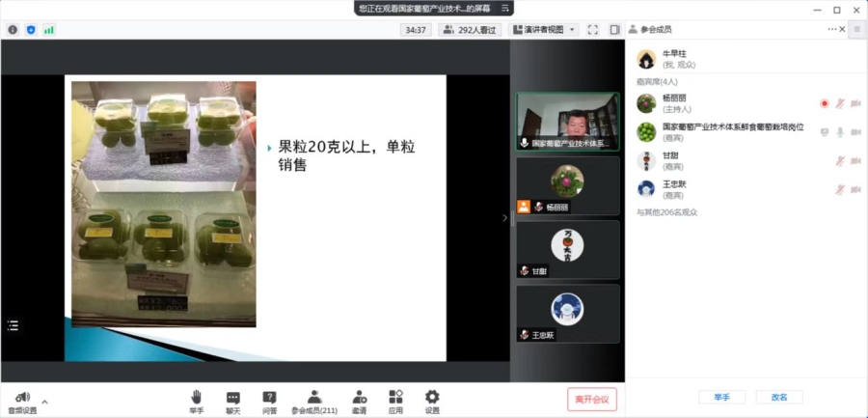Open the more options ellipsis in members panel
The height and width of the screenshot is (418, 868).
tap(832, 29)
